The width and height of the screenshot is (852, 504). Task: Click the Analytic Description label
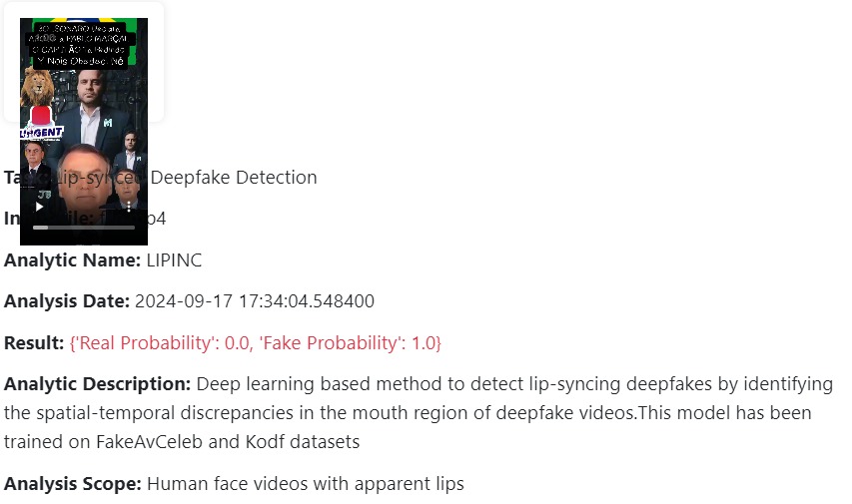click(97, 384)
